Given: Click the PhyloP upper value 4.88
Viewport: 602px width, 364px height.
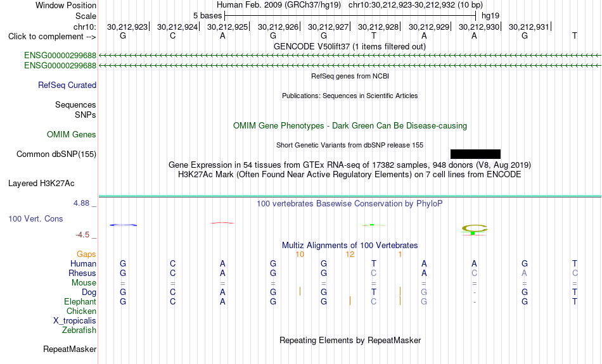Looking at the screenshot, I should tap(81, 203).
